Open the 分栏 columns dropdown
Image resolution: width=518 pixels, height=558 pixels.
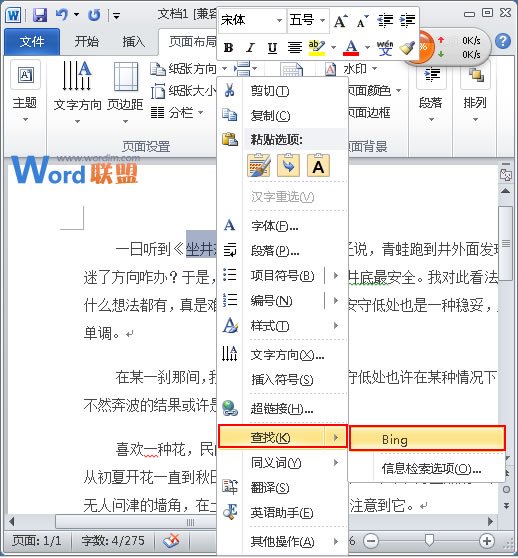[177, 113]
